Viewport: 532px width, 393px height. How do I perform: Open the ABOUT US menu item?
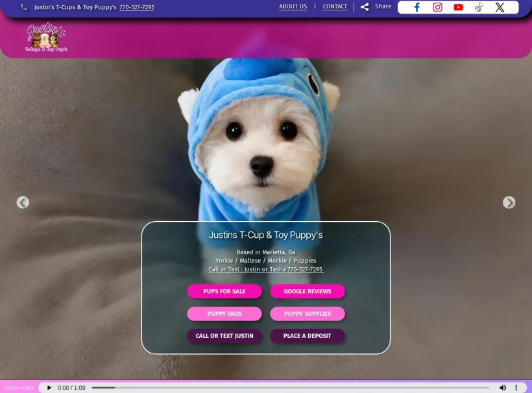(293, 6)
